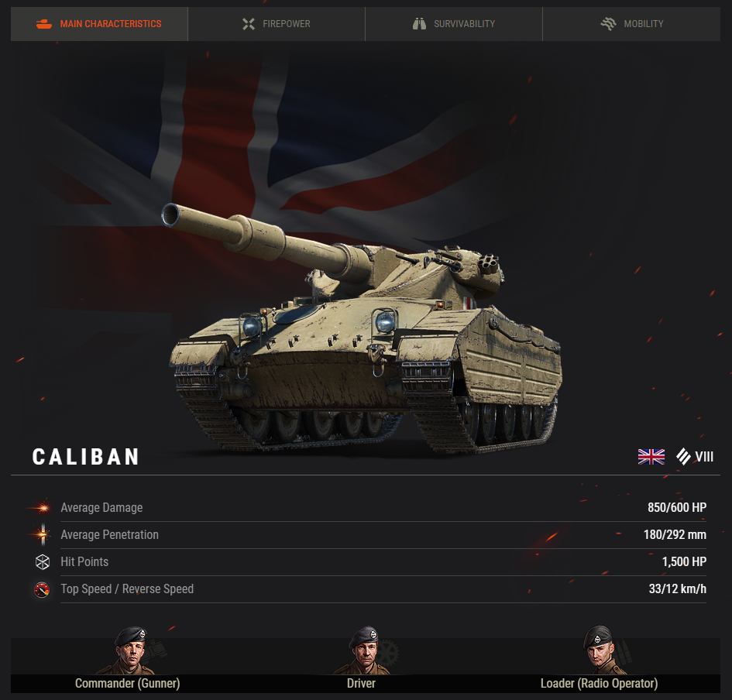Click the orange tank icon
The image size is (732, 700).
tap(44, 24)
